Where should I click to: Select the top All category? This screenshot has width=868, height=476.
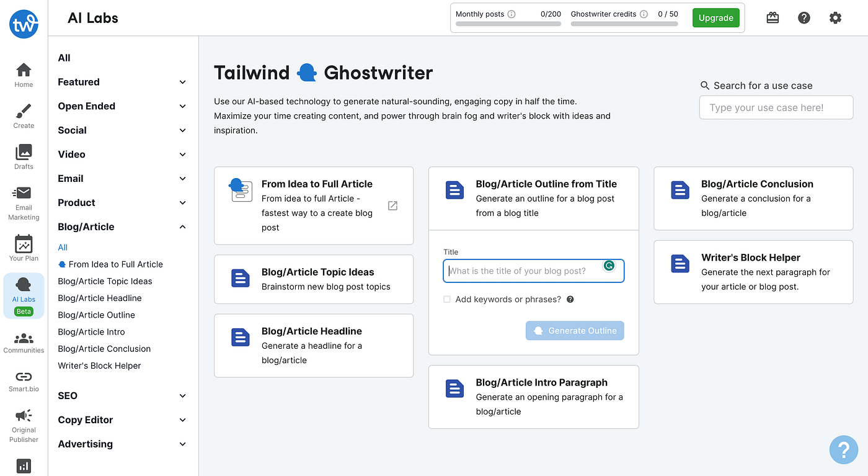coord(64,58)
